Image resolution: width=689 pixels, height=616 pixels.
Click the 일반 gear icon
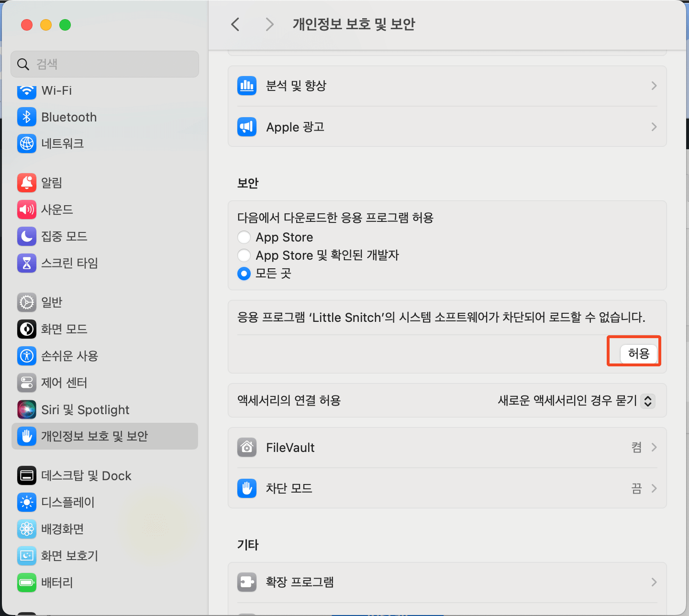[x=27, y=302]
